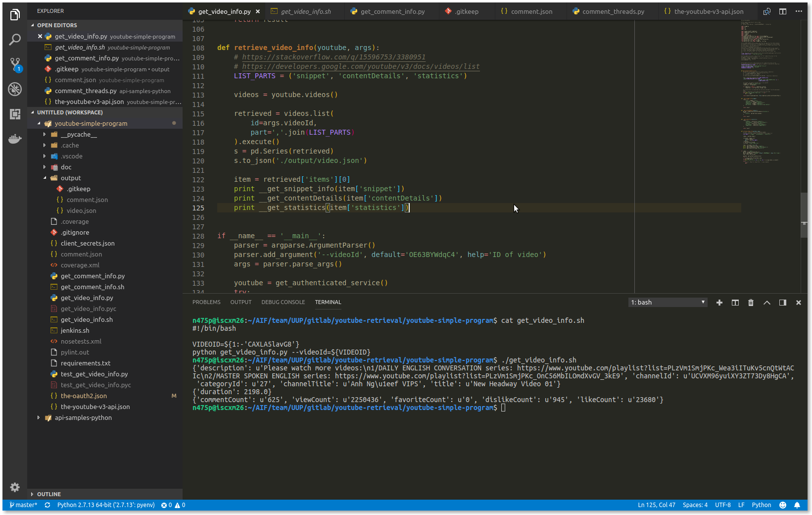Open the Debug view icon
This screenshot has width=812, height=515.
coord(15,89)
